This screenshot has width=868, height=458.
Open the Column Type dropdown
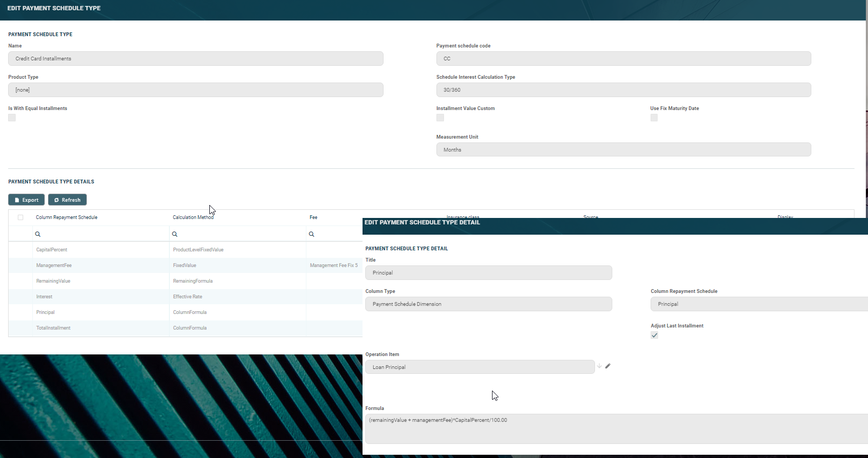[x=488, y=304]
